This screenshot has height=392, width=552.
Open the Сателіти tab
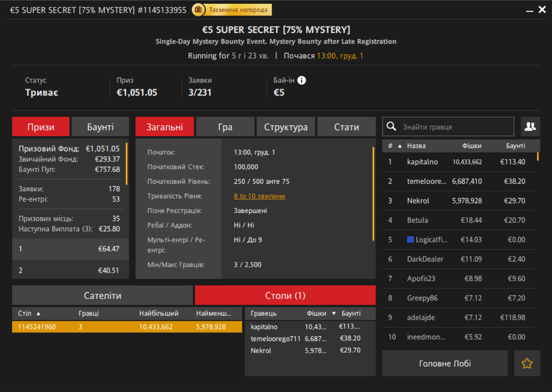pyautogui.click(x=102, y=296)
